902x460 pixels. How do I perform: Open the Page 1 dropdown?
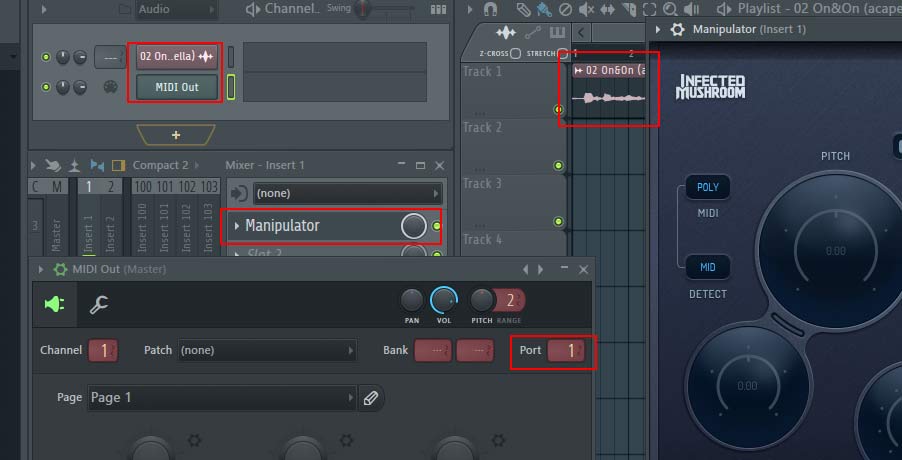(222, 398)
